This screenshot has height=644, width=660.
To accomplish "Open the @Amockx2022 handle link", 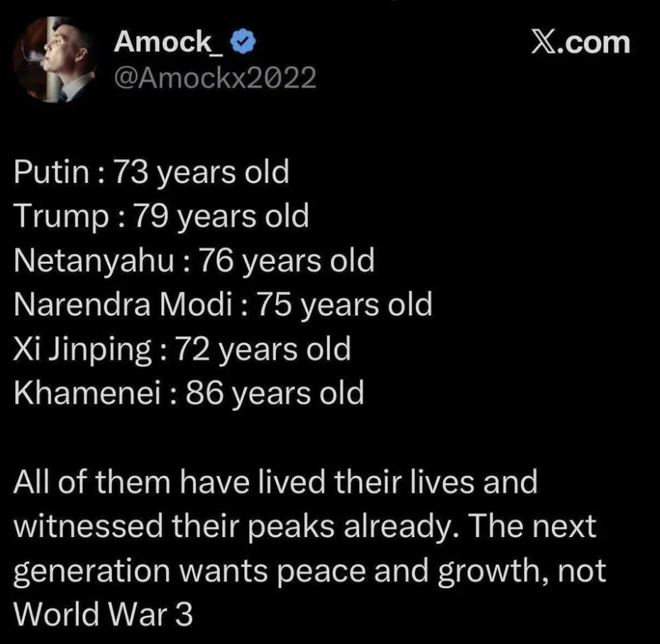I will click(x=214, y=77).
